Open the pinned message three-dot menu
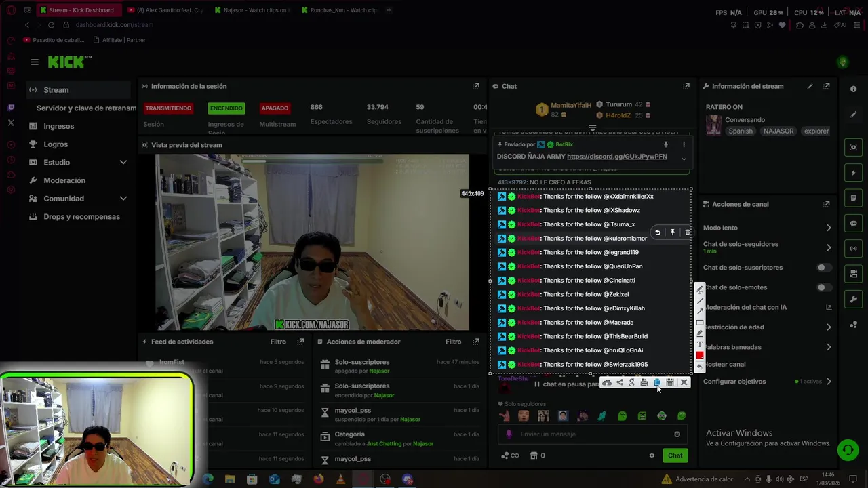Image resolution: width=868 pixels, height=488 pixels. click(684, 144)
